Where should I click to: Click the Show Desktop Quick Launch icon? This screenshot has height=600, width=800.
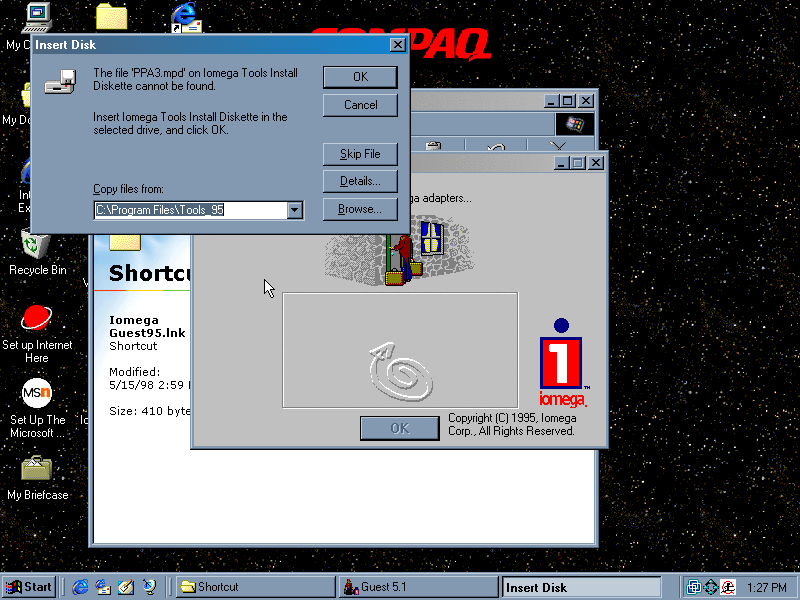coord(126,587)
